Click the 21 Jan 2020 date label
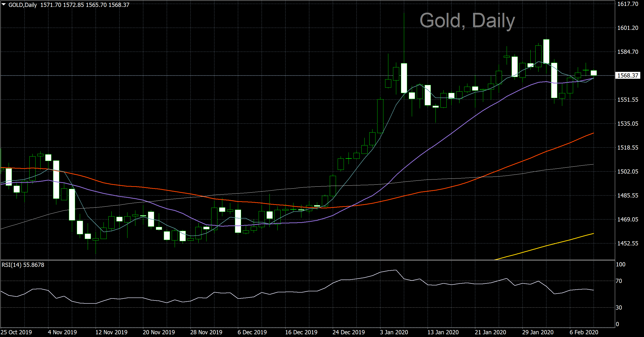 [490, 332]
